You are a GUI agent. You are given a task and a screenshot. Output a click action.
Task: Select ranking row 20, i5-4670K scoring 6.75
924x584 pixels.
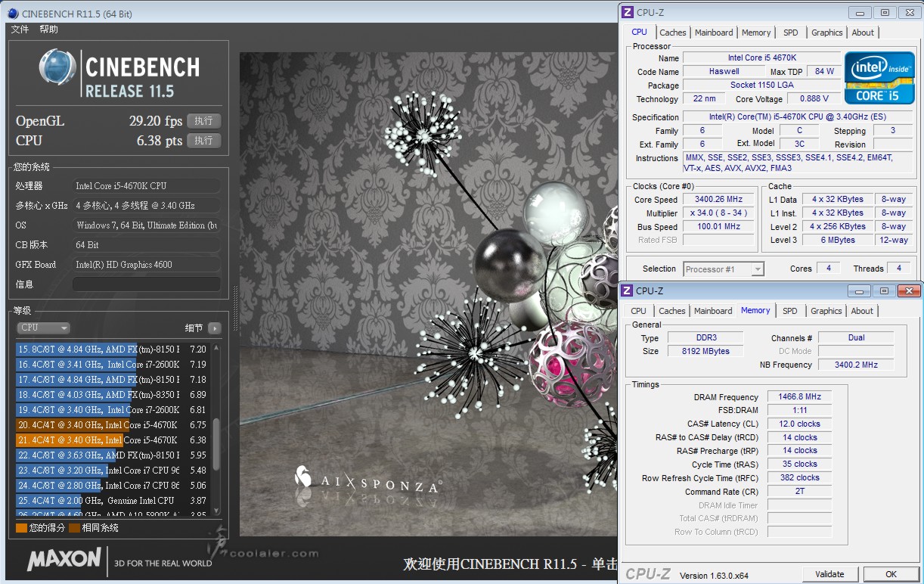click(x=113, y=425)
